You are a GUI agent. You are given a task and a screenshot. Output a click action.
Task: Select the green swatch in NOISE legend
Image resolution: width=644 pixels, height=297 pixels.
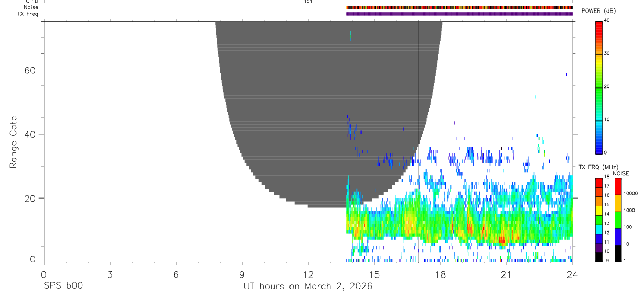(x=618, y=220)
